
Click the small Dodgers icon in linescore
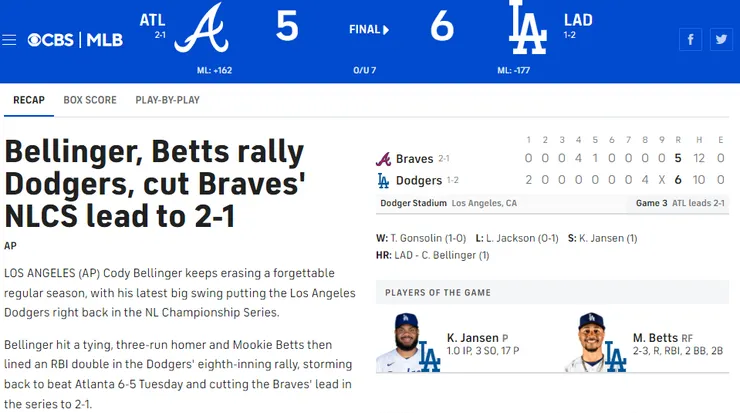(383, 181)
